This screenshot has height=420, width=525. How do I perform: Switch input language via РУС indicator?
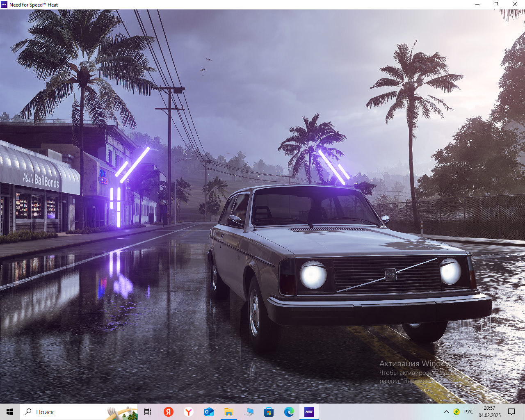coord(469,412)
